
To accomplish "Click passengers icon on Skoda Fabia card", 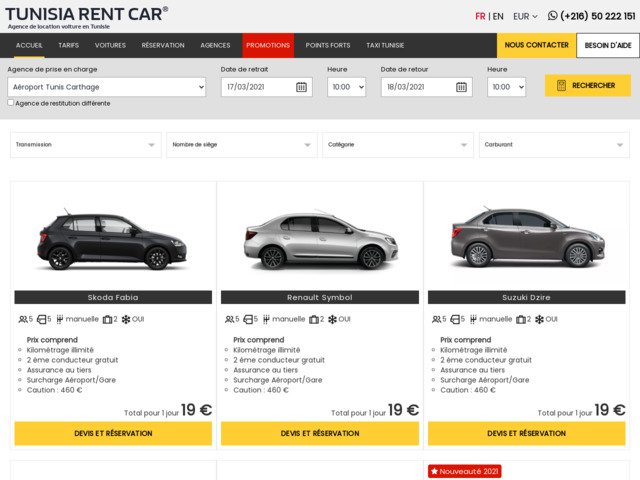I will pos(23,319).
